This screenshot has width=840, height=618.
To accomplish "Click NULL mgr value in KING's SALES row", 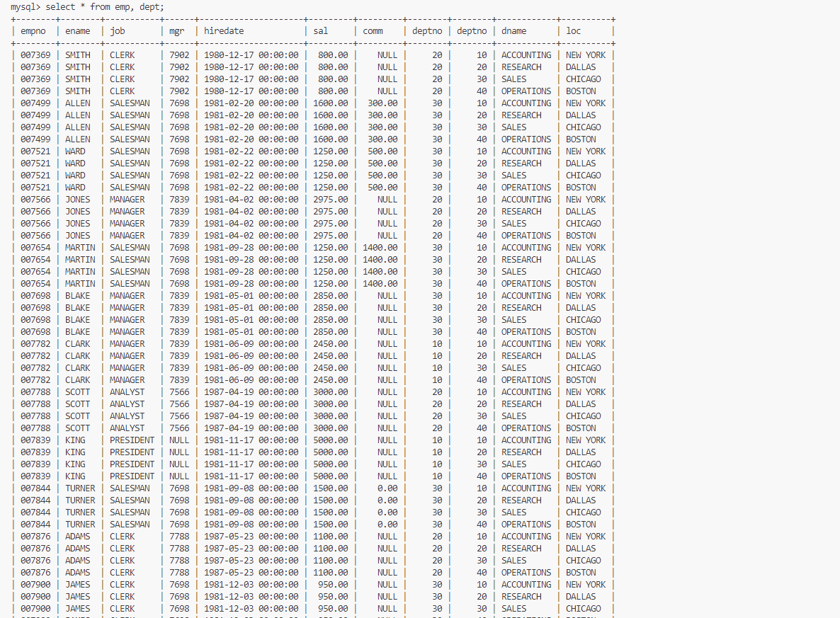I will 179,465.
